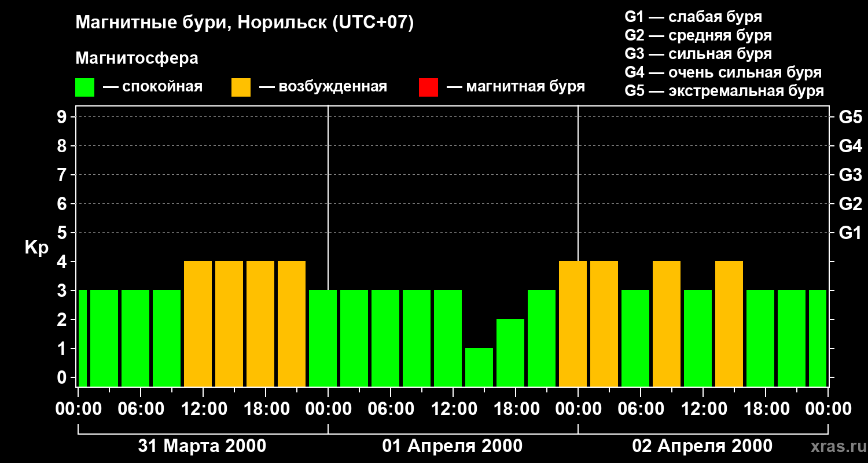
Task: Click the '31 Марта 2000' date label
Action: tap(203, 446)
